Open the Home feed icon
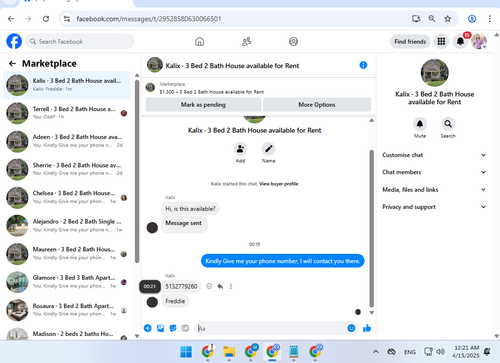The width and height of the screenshot is (500, 363). coord(199,42)
